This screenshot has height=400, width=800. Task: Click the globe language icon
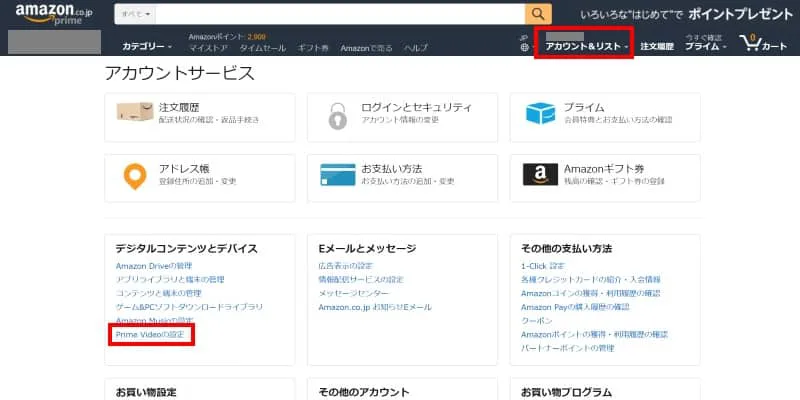[525, 48]
